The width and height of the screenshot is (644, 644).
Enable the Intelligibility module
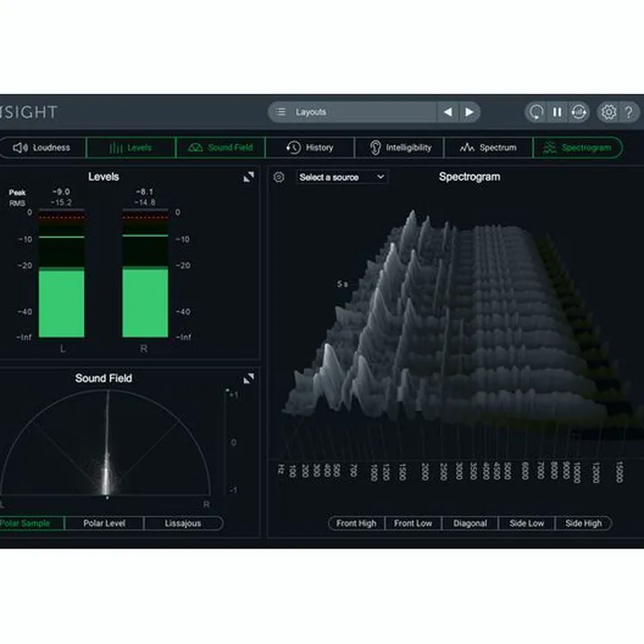399,148
